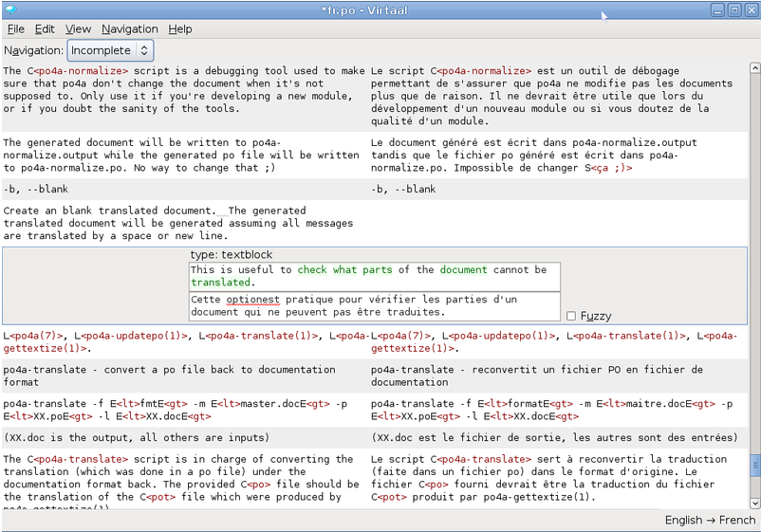Screen dimensions: 761x532
Task: Maximize the Virtaal window
Action: 734,10
